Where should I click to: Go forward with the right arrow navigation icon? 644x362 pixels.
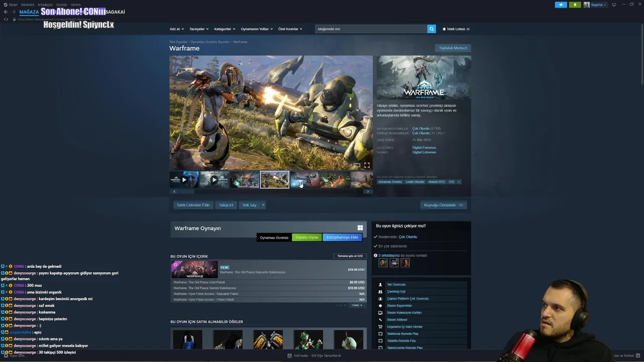(13, 12)
